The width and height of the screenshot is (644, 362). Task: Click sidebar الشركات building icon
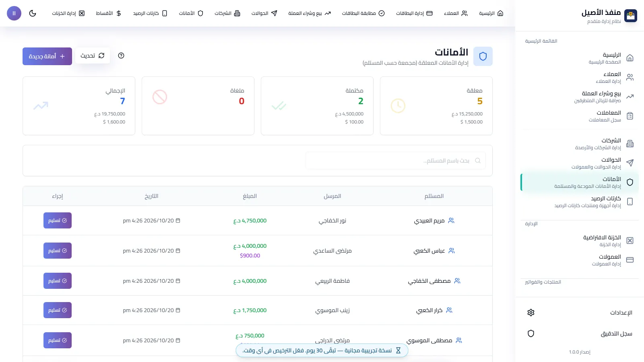click(x=630, y=144)
